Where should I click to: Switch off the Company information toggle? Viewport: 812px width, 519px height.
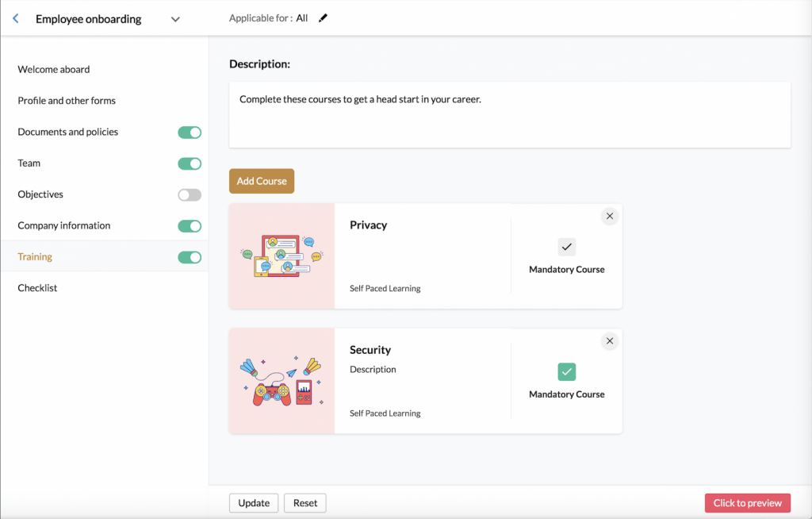click(190, 226)
